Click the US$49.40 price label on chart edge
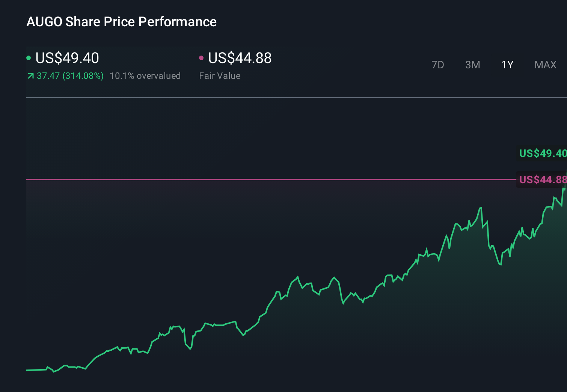Viewport: 567px width, 392px height. [542, 153]
